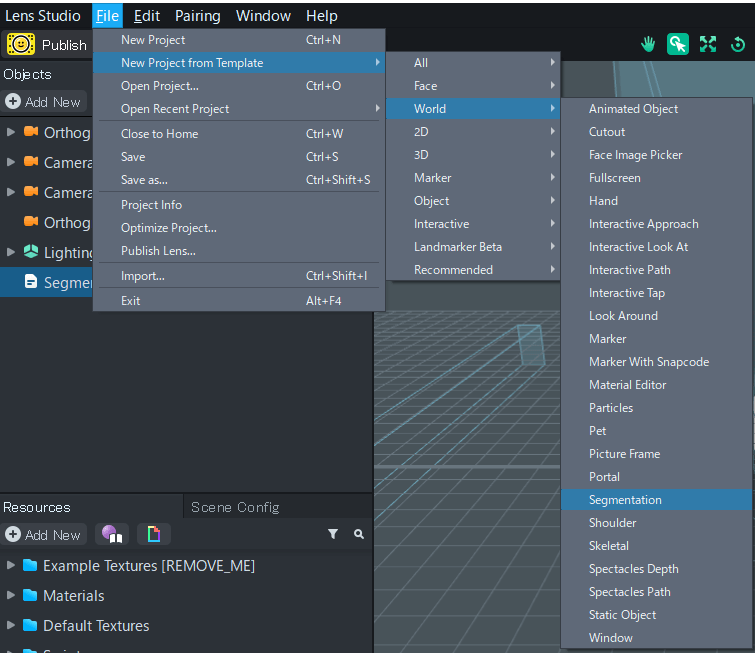Choose the Segmentation template
Viewport: 755px width, 653px height.
coord(625,500)
